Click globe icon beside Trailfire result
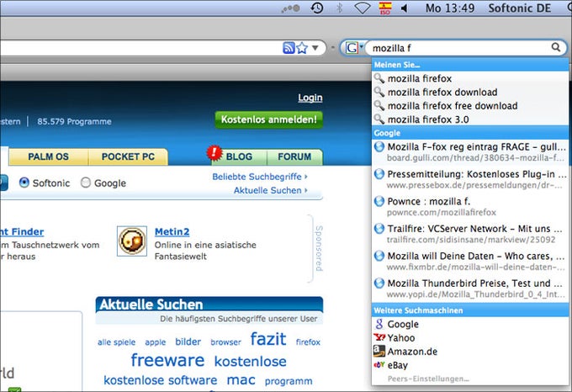The image size is (572, 392). pyautogui.click(x=379, y=229)
